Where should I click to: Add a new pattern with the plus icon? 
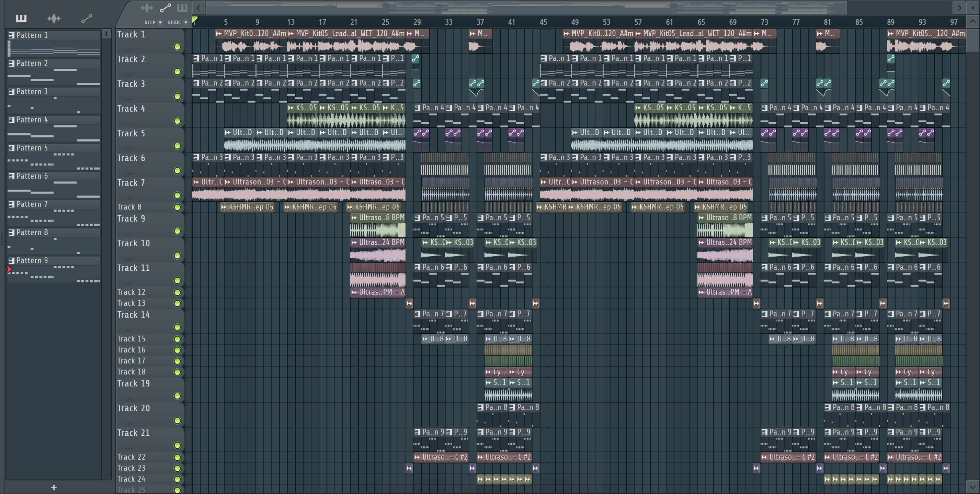click(54, 487)
